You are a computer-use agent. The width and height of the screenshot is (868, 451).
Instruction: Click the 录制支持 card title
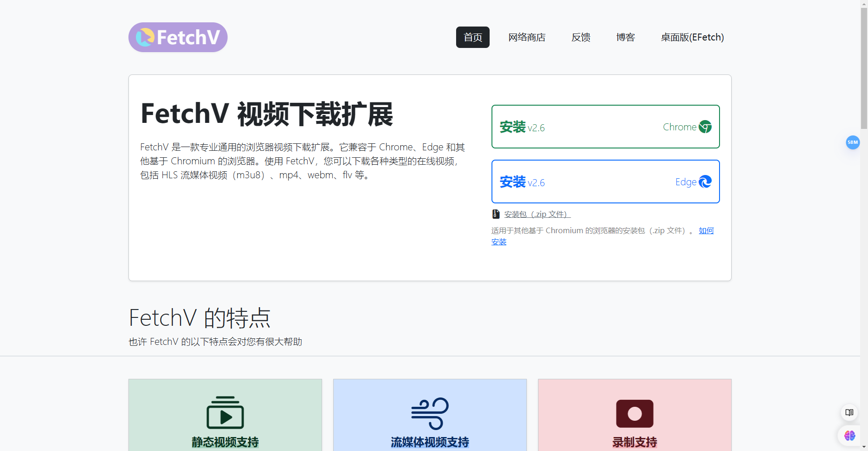pos(635,442)
